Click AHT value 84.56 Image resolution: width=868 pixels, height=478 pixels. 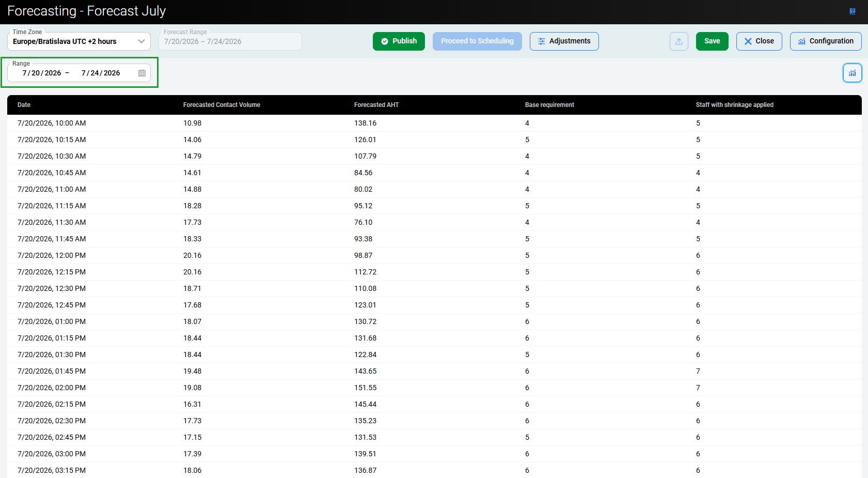pyautogui.click(x=363, y=173)
